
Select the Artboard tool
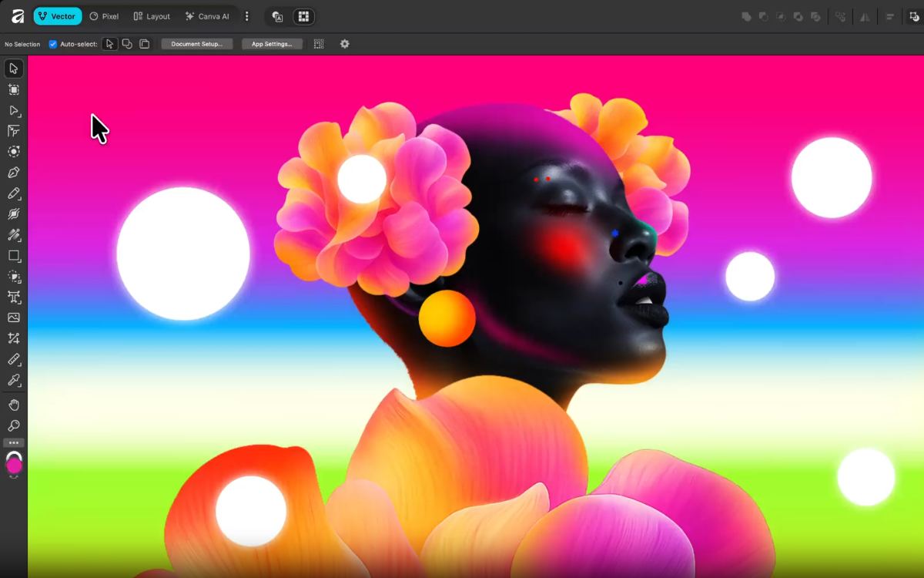click(13, 89)
